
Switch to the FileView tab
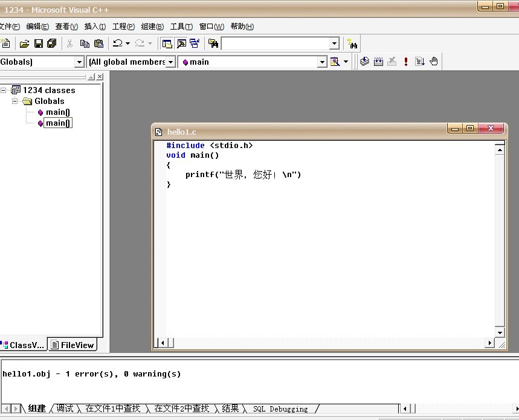pyautogui.click(x=73, y=345)
